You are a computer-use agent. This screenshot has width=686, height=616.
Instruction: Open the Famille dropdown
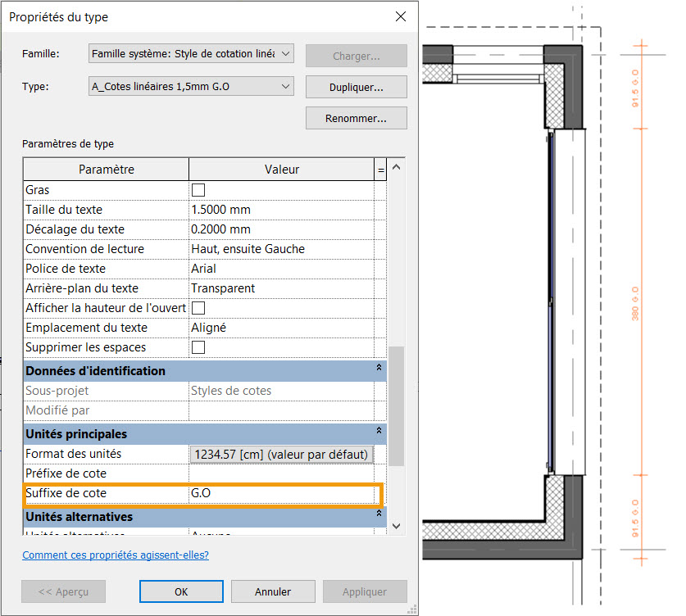click(191, 54)
